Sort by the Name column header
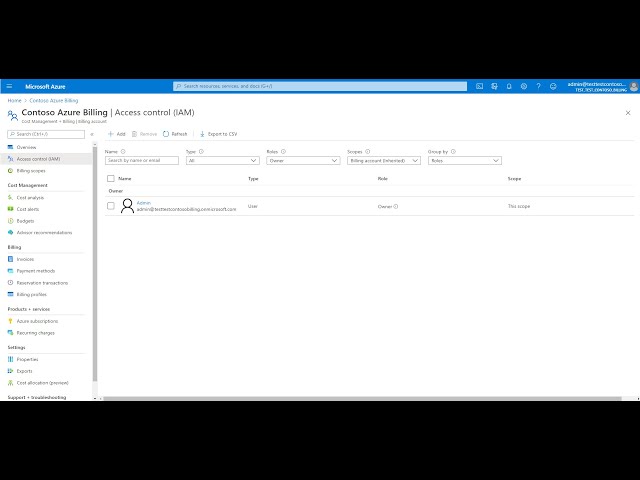 pos(124,178)
